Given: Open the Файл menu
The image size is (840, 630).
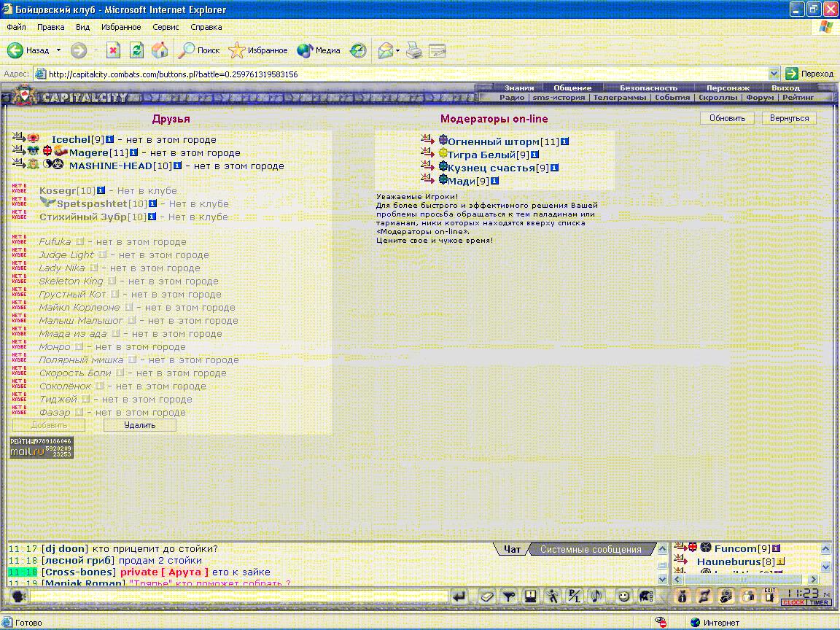Looking at the screenshot, I should pyautogui.click(x=16, y=27).
